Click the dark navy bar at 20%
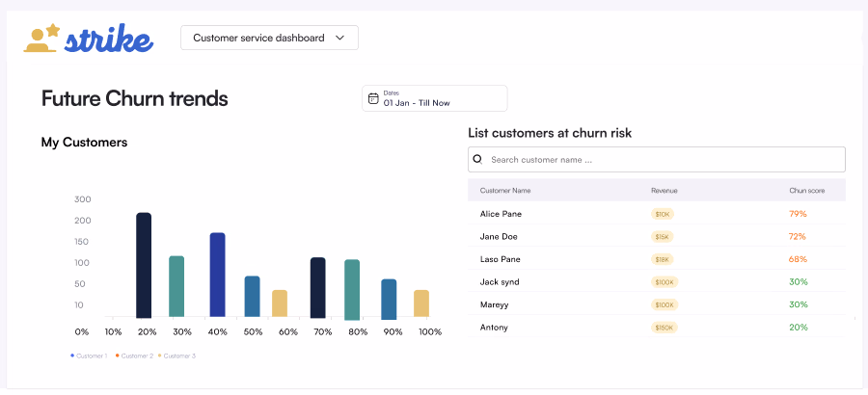 click(x=144, y=265)
